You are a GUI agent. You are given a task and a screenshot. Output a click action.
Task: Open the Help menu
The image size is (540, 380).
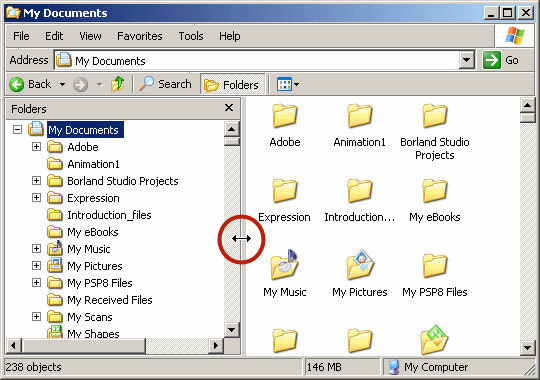pyautogui.click(x=230, y=36)
